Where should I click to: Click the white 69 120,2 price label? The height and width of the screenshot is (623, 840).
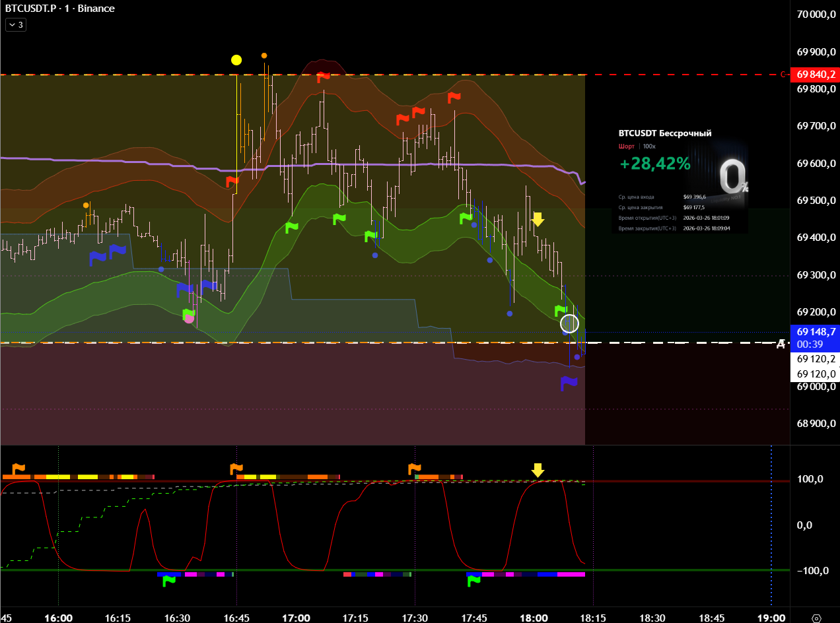coord(816,360)
